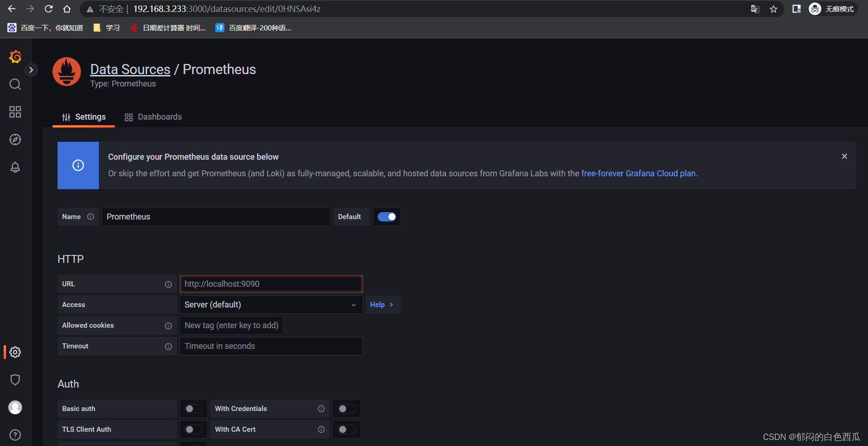Open the browser side panel icon

click(x=797, y=9)
